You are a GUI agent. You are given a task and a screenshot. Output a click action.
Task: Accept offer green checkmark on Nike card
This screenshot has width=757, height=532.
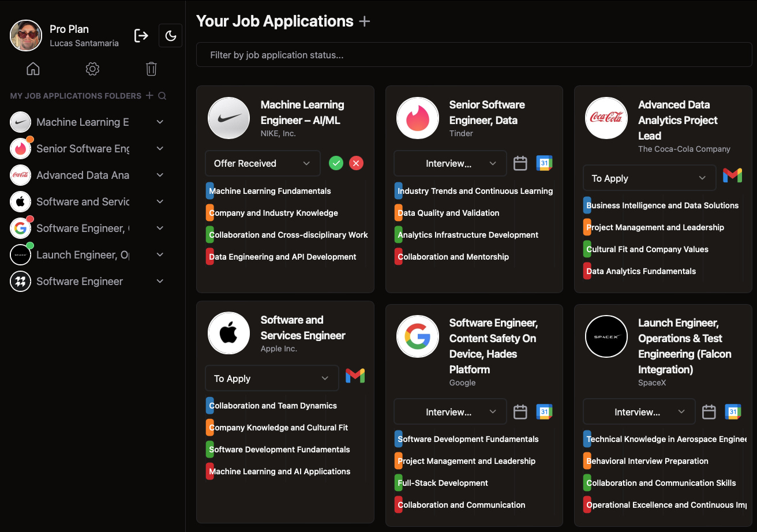336,163
